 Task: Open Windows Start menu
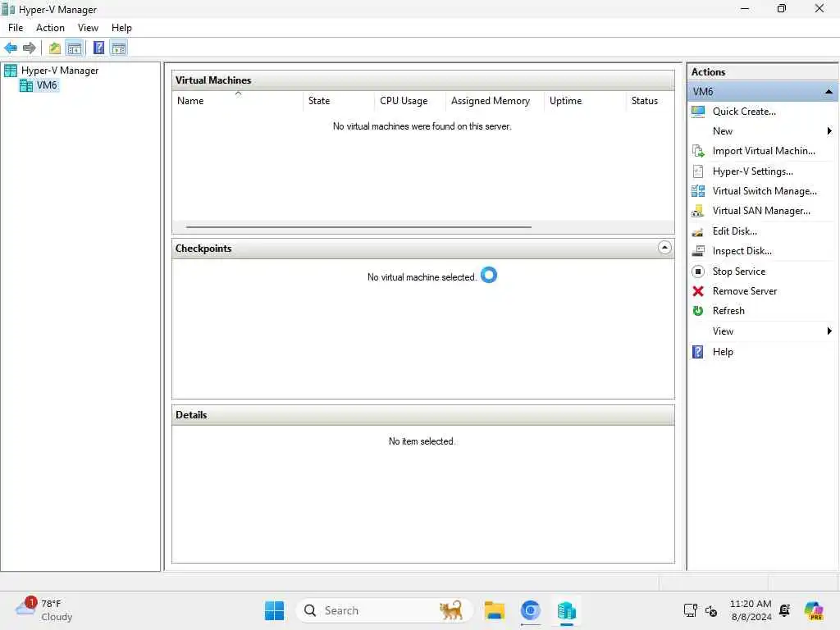[x=274, y=610]
